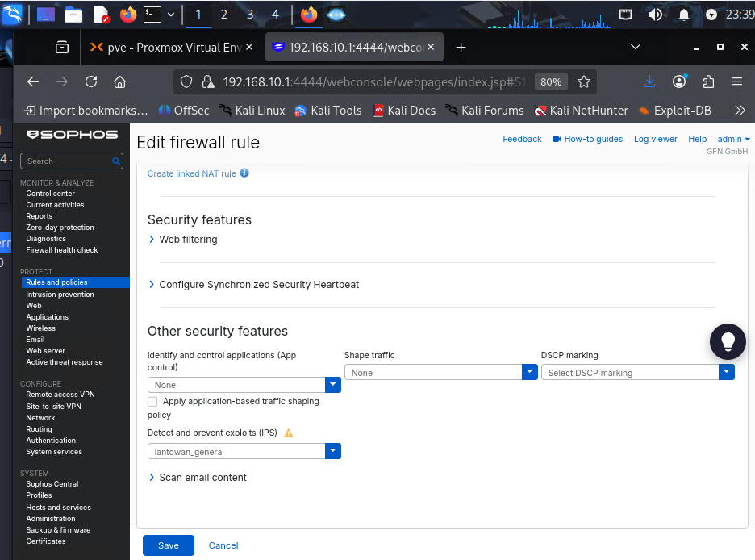Open Intrusion prevention in the sidebar

[x=60, y=295]
